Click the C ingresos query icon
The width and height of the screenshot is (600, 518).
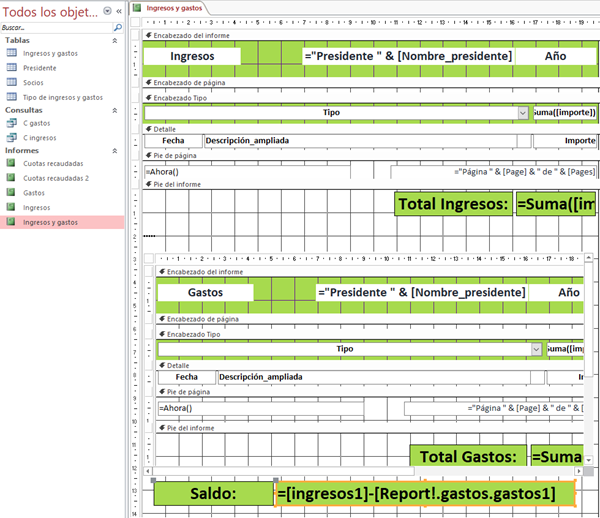tap(12, 137)
